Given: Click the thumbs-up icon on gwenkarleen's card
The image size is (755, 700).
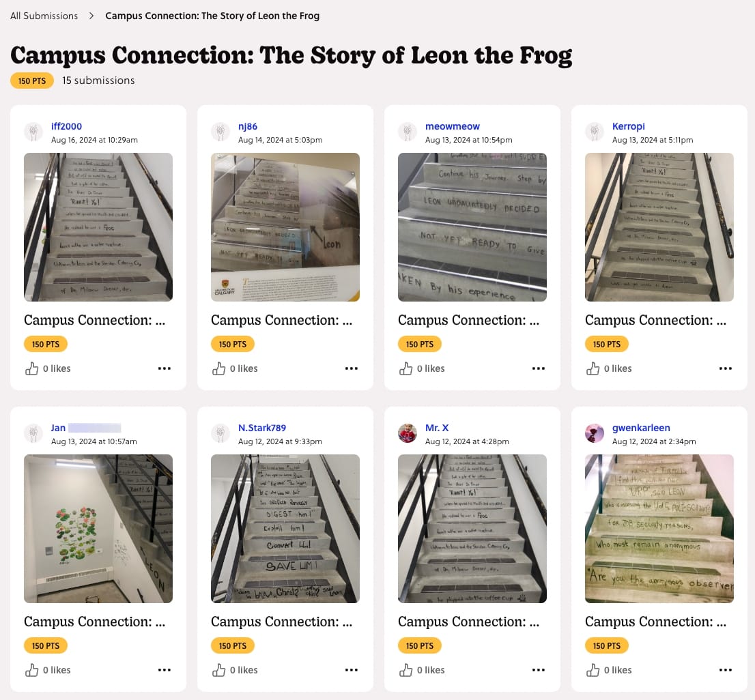Looking at the screenshot, I should tap(593, 669).
